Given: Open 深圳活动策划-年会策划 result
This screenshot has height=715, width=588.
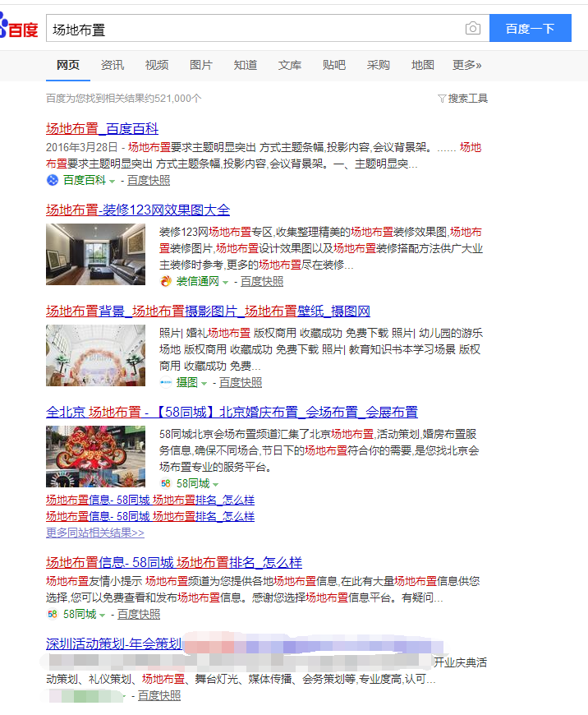Looking at the screenshot, I should click(x=114, y=643).
